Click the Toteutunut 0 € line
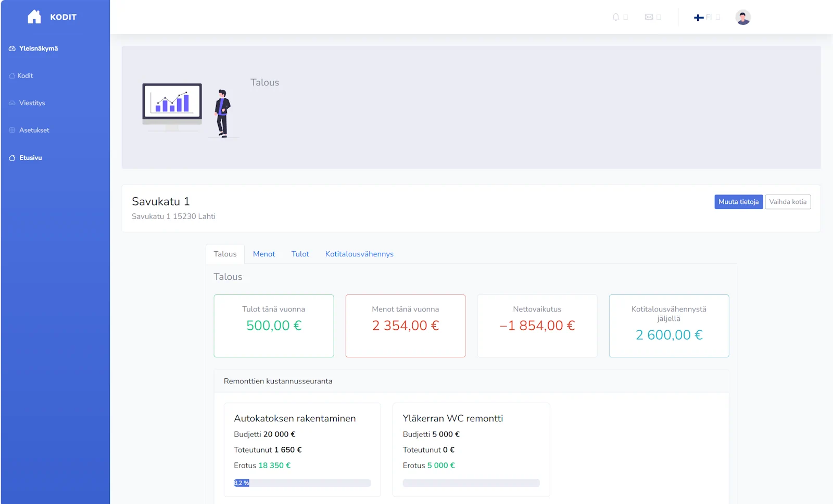 click(428, 450)
